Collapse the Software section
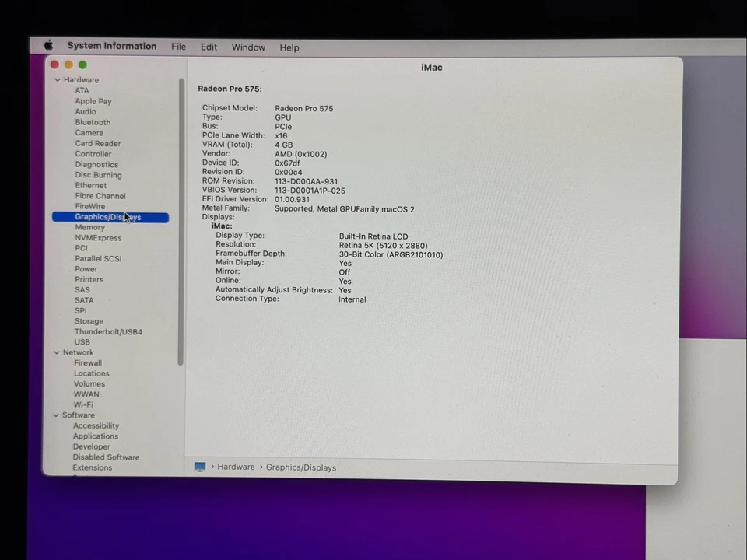Screen dimensions: 747x560 tap(55, 415)
